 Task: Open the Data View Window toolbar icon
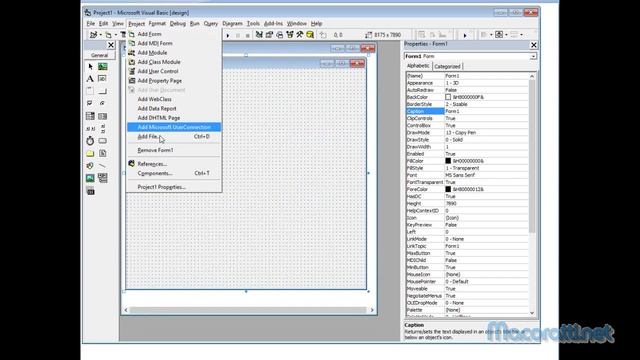pyautogui.click(x=310, y=35)
